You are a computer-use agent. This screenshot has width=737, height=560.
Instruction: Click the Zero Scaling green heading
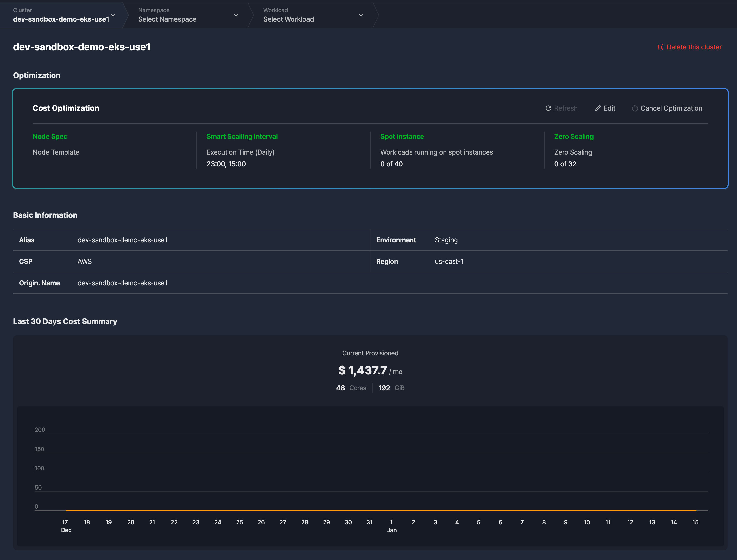click(574, 137)
